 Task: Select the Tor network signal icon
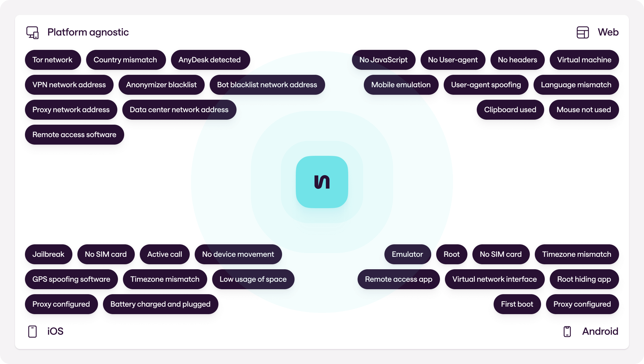pos(52,60)
